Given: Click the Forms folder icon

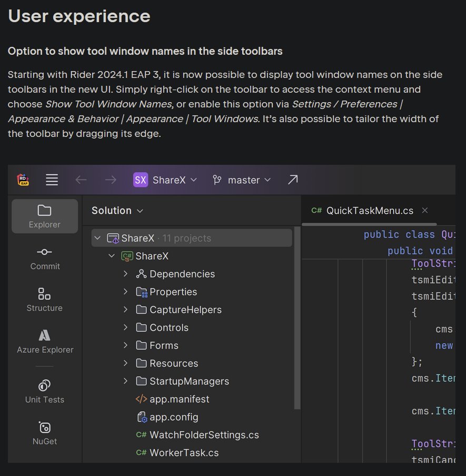Looking at the screenshot, I should click(141, 345).
